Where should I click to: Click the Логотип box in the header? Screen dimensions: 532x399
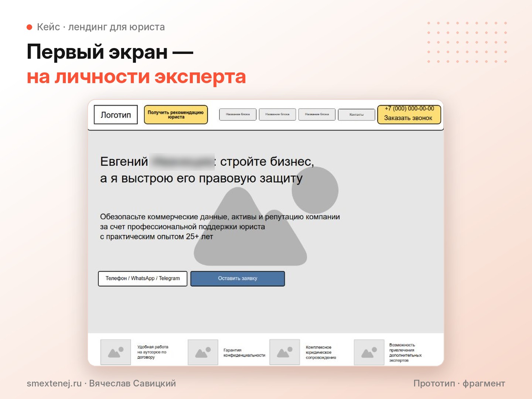coord(116,115)
